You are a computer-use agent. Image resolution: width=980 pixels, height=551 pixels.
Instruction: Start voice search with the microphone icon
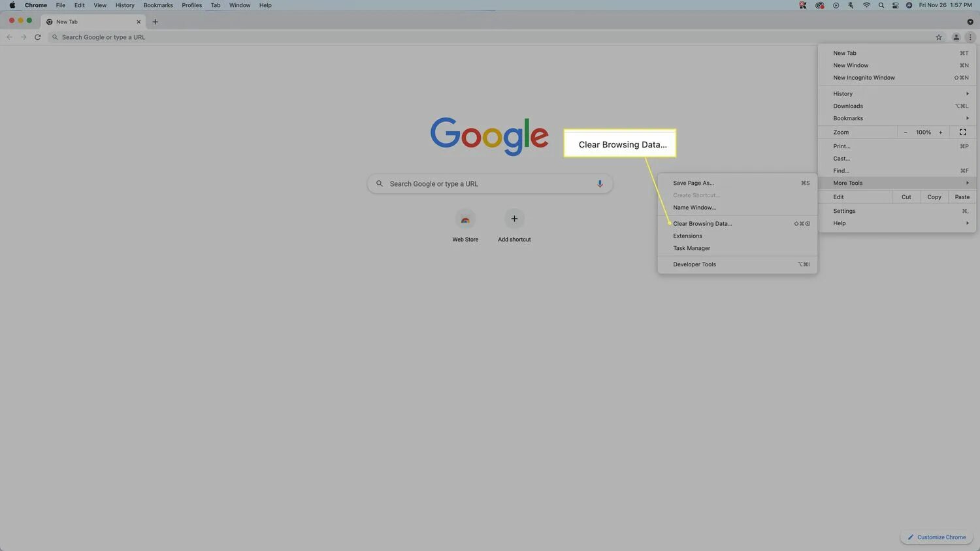[600, 183]
